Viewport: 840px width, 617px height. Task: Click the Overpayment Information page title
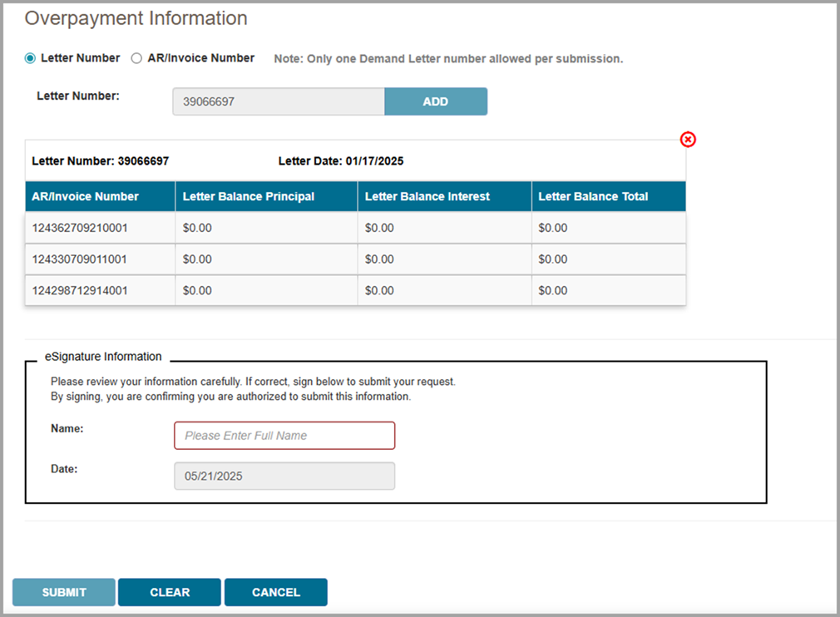click(x=136, y=18)
